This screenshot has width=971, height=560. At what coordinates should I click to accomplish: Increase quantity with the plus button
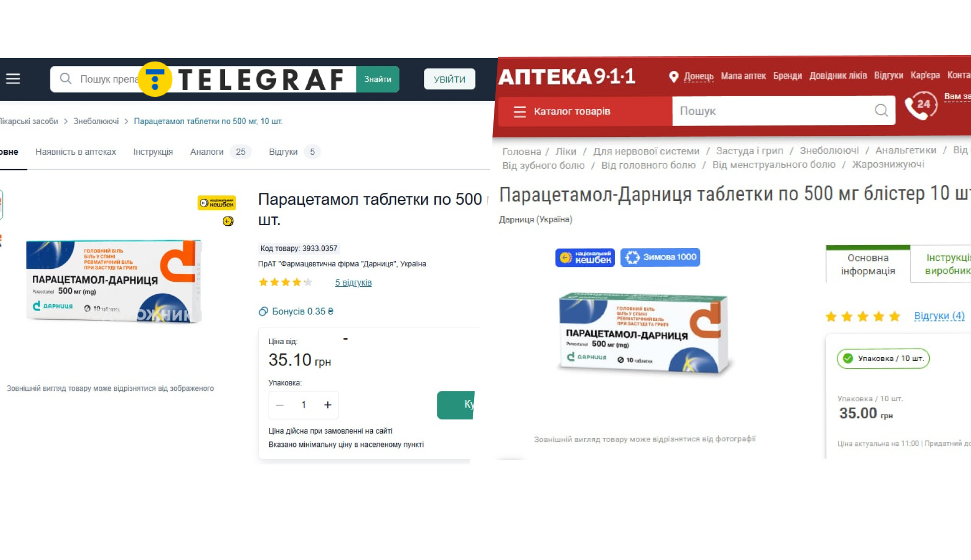tap(328, 405)
